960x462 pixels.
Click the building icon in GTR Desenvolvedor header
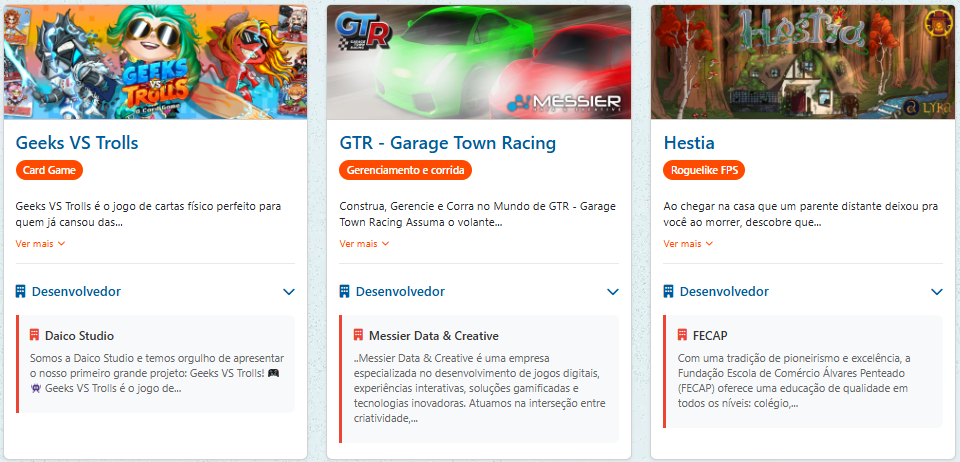[345, 292]
